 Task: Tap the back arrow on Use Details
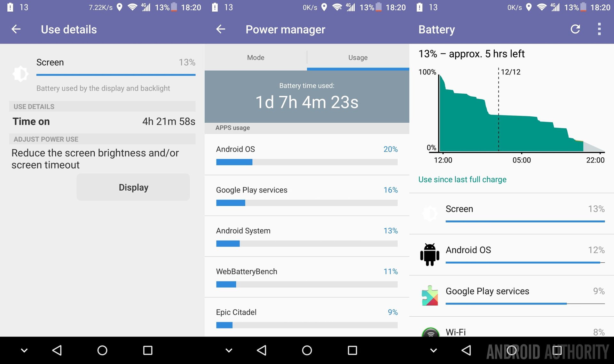(15, 29)
